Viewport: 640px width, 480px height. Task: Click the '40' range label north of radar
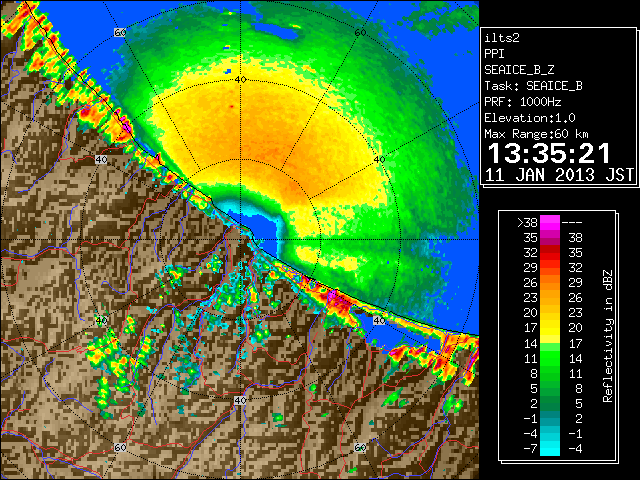pyautogui.click(x=241, y=80)
